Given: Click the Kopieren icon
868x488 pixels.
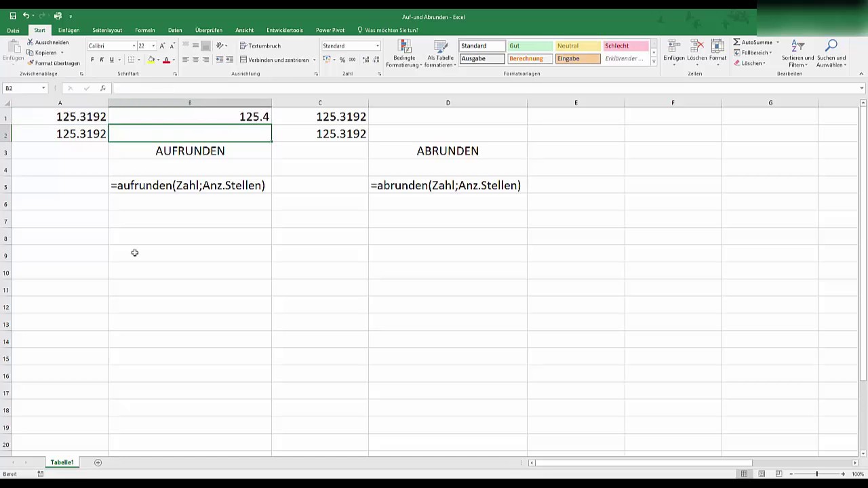Looking at the screenshot, I should (31, 52).
